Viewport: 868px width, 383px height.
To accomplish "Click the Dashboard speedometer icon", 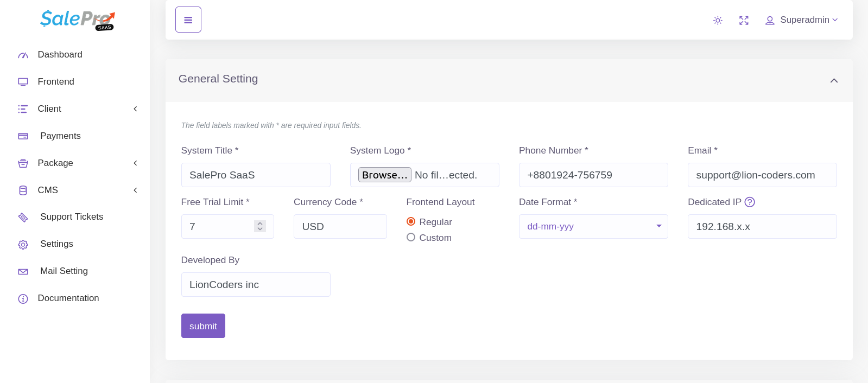I will point(23,55).
